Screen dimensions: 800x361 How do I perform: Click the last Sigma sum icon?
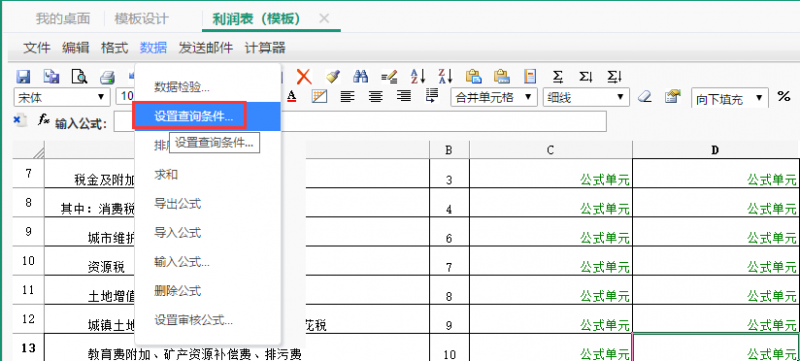[615, 77]
